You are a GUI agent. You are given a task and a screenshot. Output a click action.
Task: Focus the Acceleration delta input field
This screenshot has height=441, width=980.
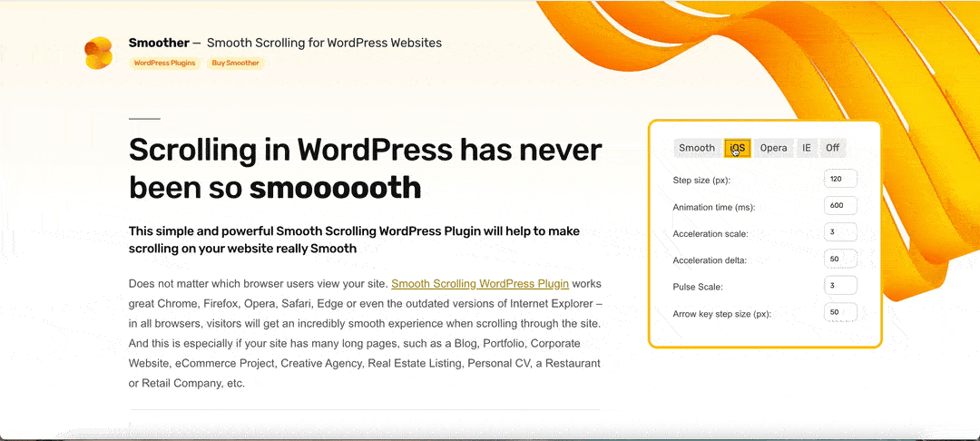click(840, 259)
